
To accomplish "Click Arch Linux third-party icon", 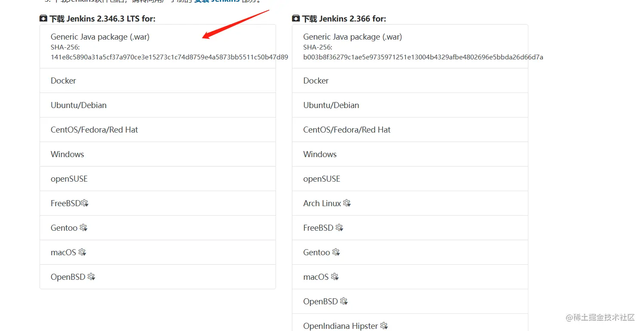I will pyautogui.click(x=347, y=203).
